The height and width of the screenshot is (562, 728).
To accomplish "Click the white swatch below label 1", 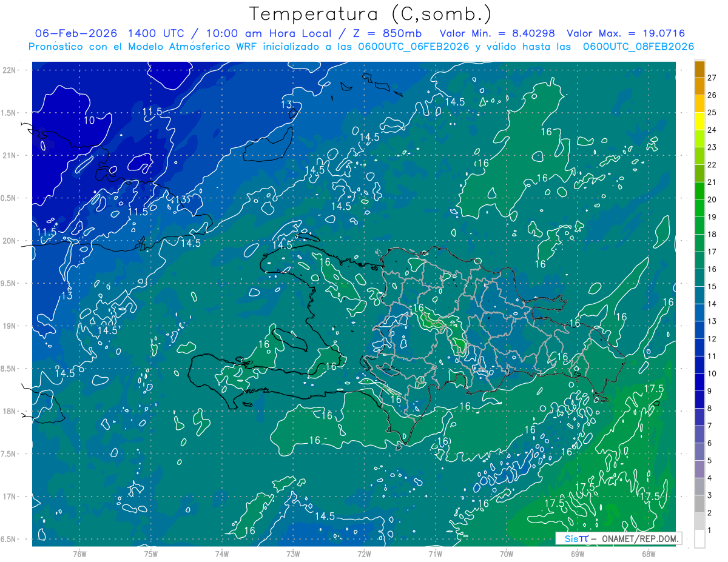I will point(699,539).
